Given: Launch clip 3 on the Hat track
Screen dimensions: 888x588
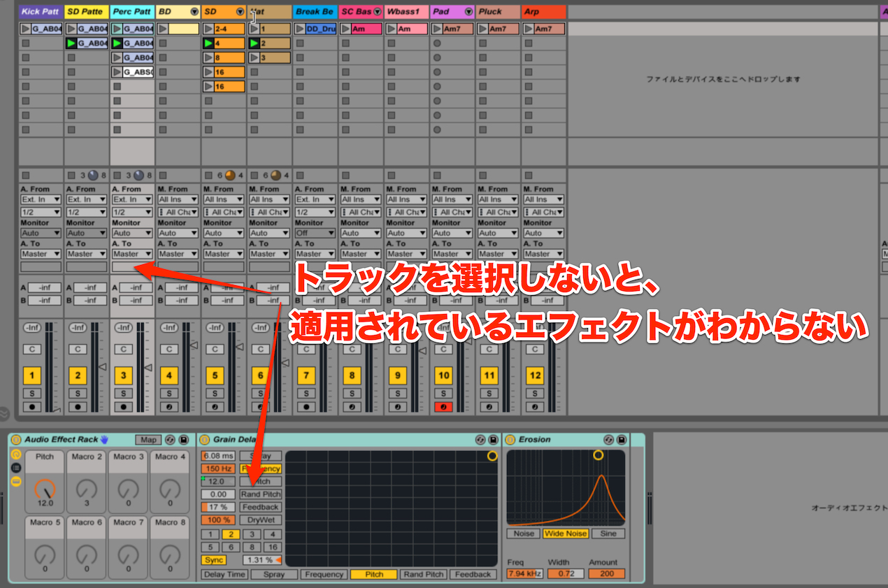Looking at the screenshot, I should (254, 57).
